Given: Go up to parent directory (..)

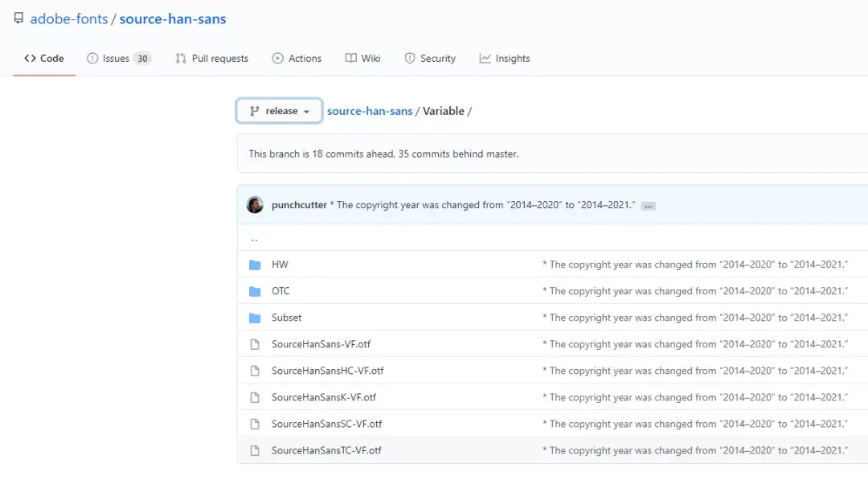Looking at the screenshot, I should [255, 239].
